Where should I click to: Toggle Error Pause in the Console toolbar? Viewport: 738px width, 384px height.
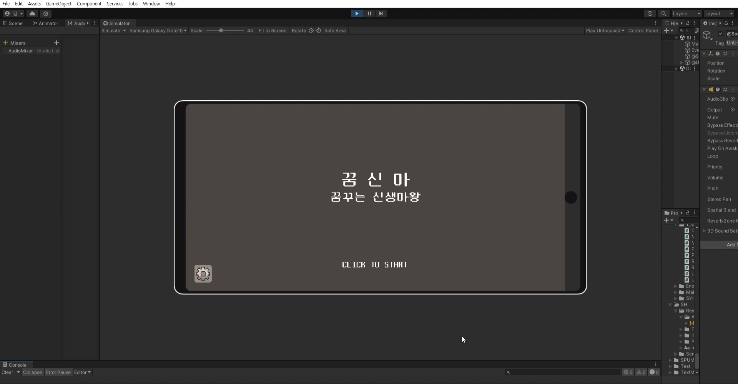click(58, 372)
